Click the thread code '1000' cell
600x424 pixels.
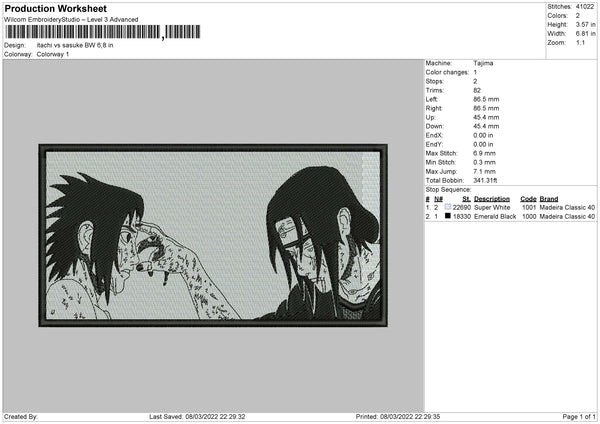pos(529,216)
